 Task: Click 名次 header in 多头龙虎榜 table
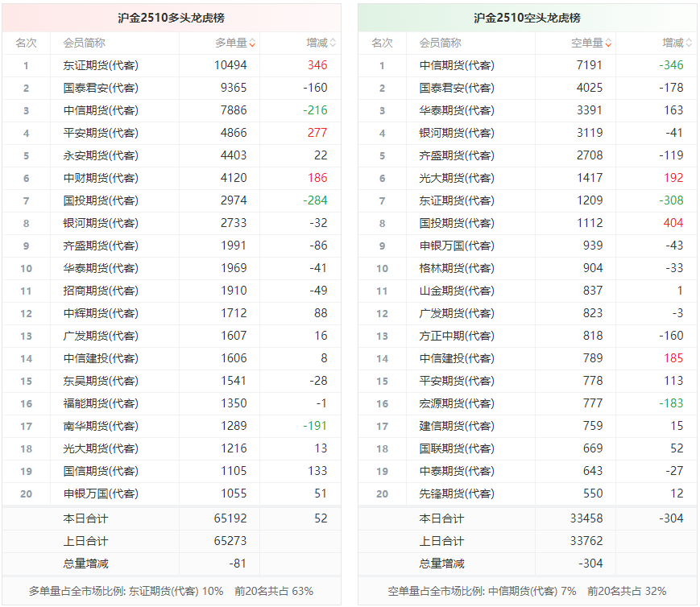coord(26,43)
